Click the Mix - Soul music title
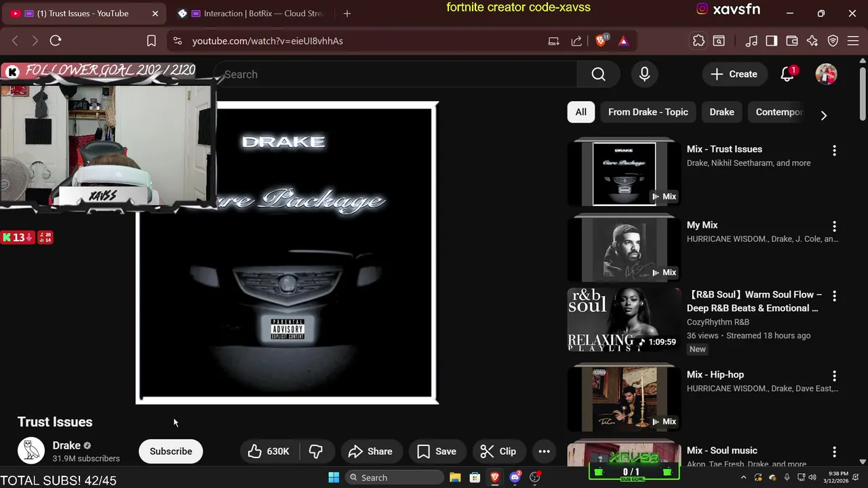868x488 pixels. tap(722, 451)
